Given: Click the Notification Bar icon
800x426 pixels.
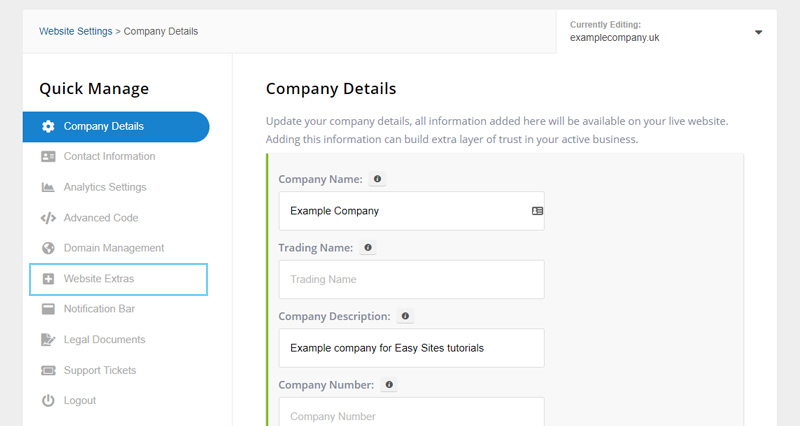Looking at the screenshot, I should point(48,309).
